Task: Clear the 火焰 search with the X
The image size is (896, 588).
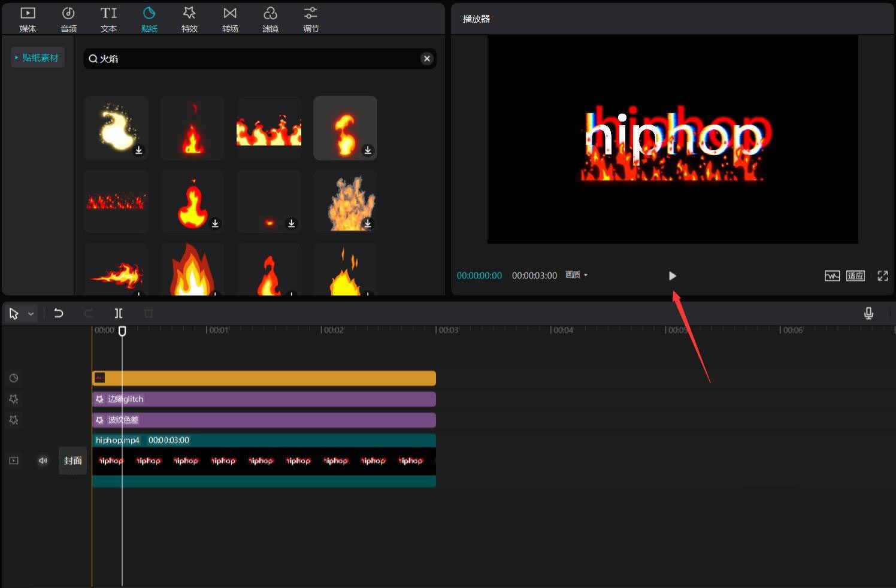Action: 426,58
